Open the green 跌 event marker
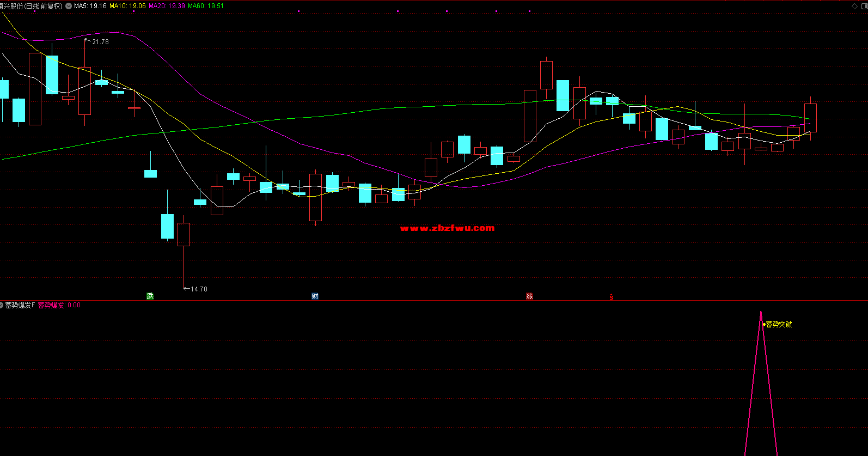Image resolution: width=868 pixels, height=456 pixels. 150,296
